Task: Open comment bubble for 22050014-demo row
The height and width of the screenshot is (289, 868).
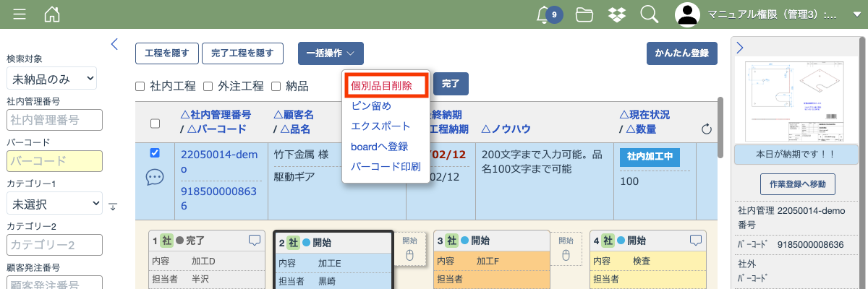Action: click(x=154, y=177)
